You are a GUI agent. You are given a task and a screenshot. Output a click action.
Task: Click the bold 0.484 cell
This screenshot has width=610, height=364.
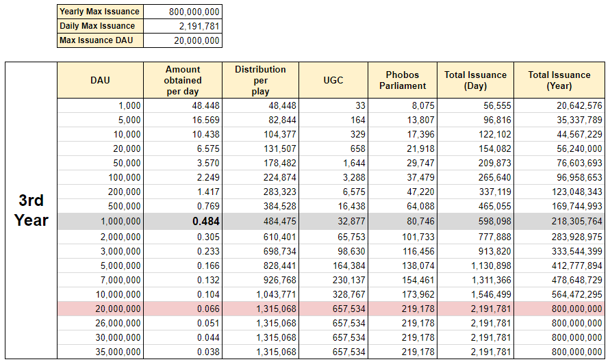click(x=183, y=222)
